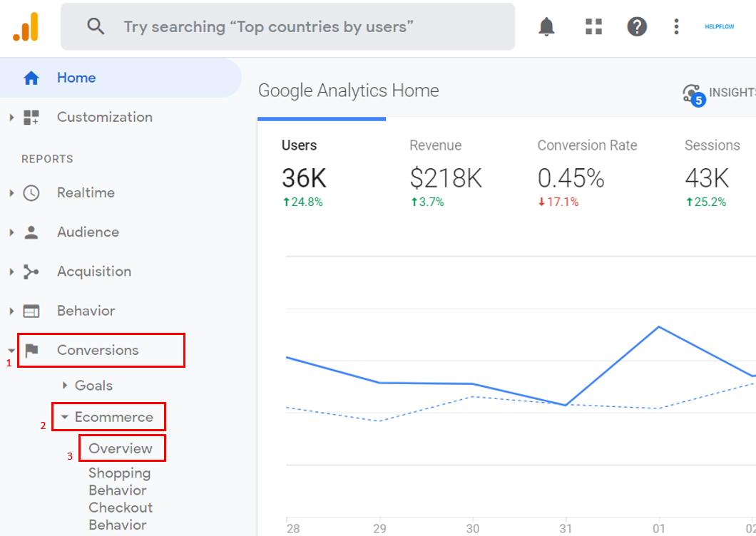Click the REPORTS section label

click(x=47, y=159)
